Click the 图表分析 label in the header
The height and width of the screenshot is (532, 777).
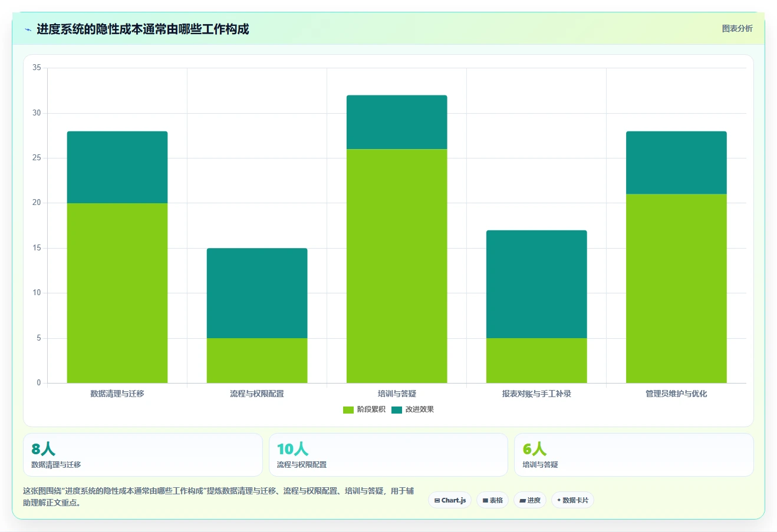[x=737, y=28]
